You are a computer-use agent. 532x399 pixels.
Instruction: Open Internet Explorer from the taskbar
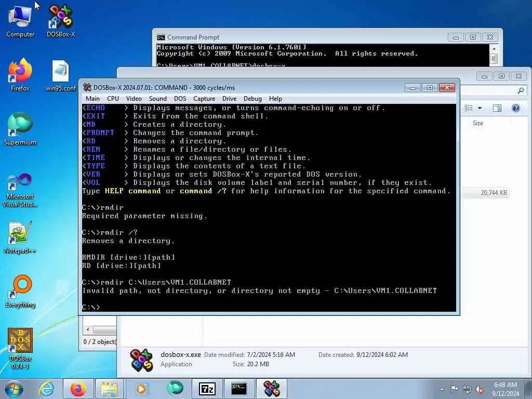[x=46, y=389]
